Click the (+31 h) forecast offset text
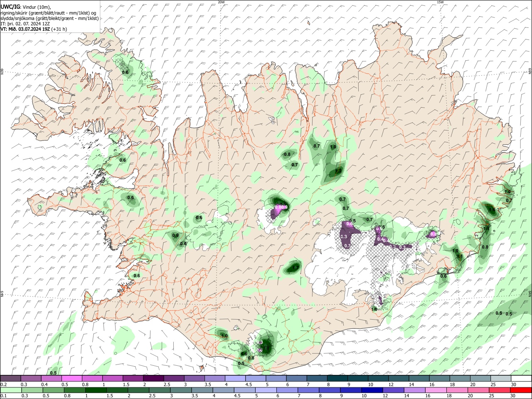Screen dimensions: 532x399 click(59, 29)
